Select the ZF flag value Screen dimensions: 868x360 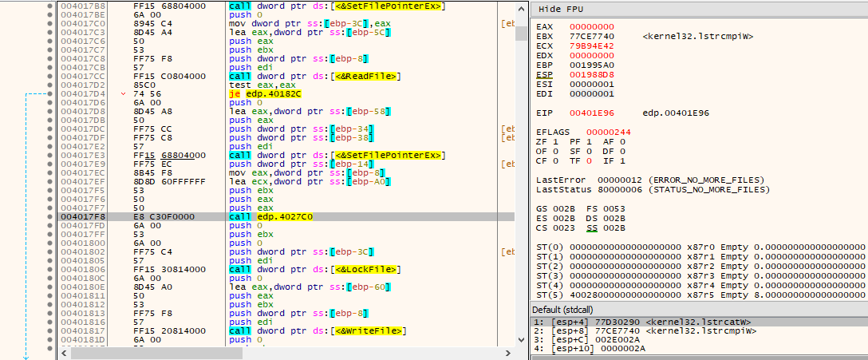(555, 142)
